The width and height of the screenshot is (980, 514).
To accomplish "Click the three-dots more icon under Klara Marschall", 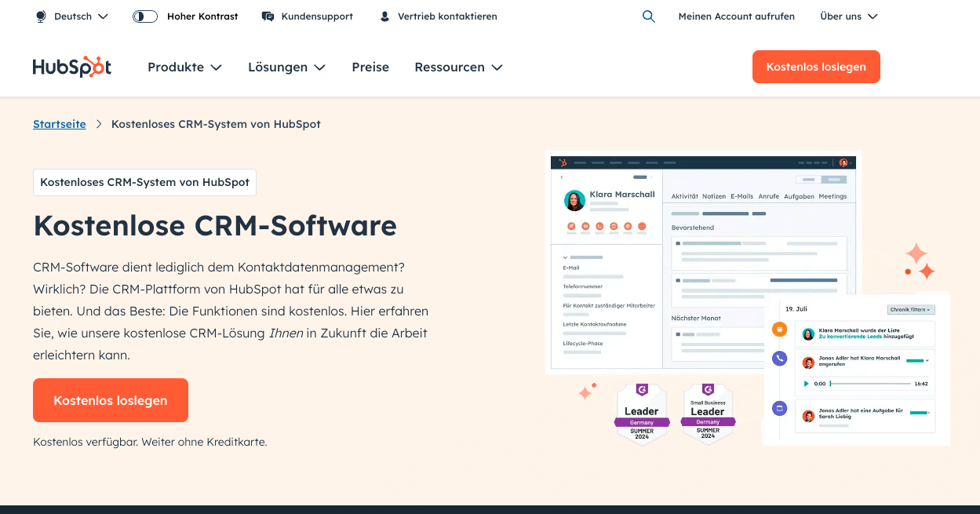I will [642, 227].
